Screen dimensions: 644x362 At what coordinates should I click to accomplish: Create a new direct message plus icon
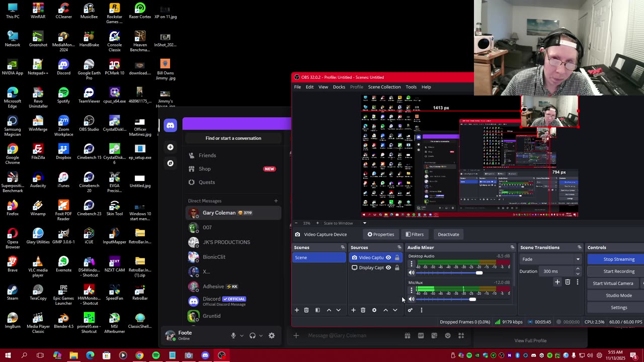(x=276, y=201)
